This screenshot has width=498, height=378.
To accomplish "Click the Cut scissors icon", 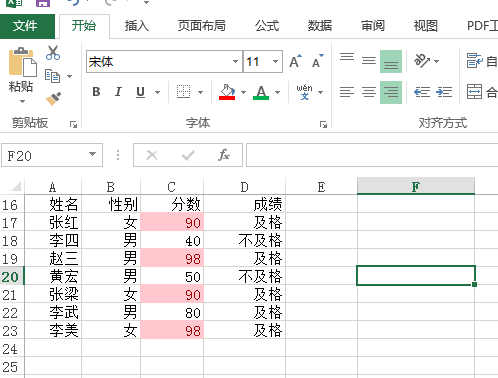I will [53, 53].
